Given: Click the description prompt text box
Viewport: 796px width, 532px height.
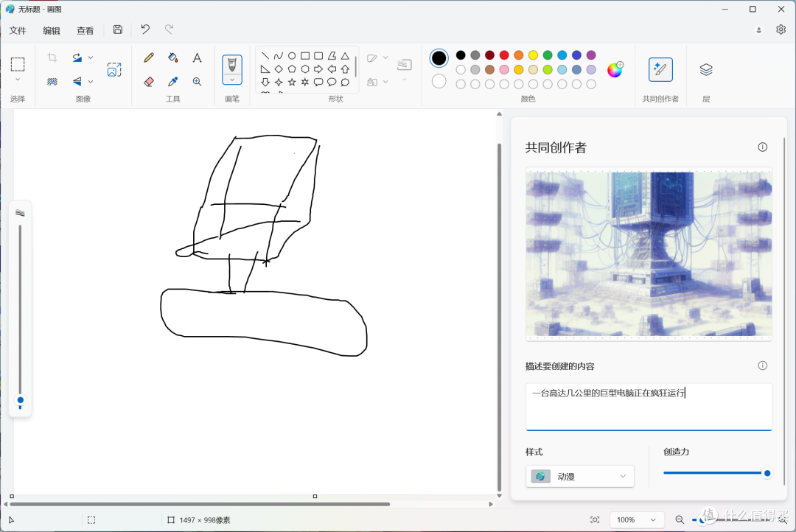Looking at the screenshot, I should (x=649, y=407).
